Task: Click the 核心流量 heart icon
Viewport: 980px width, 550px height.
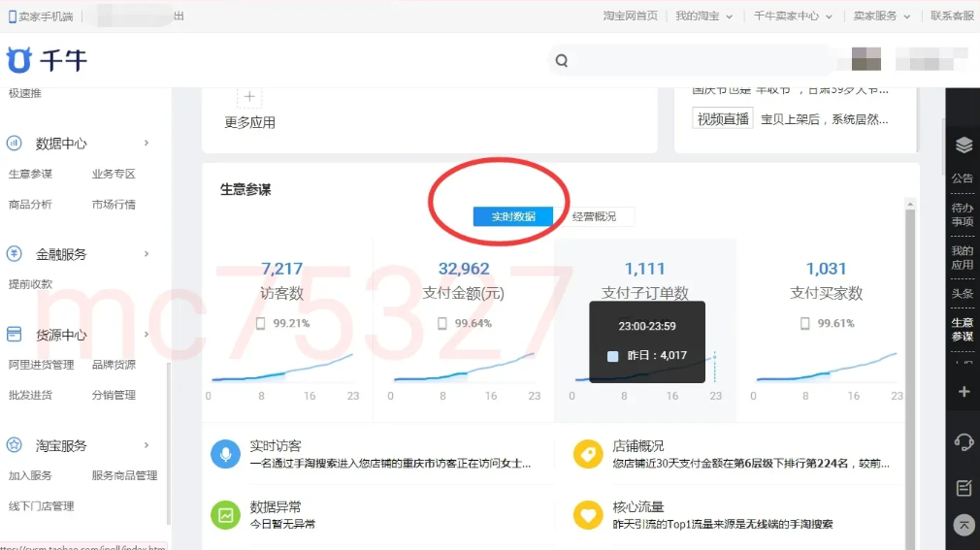Action: 588,515
